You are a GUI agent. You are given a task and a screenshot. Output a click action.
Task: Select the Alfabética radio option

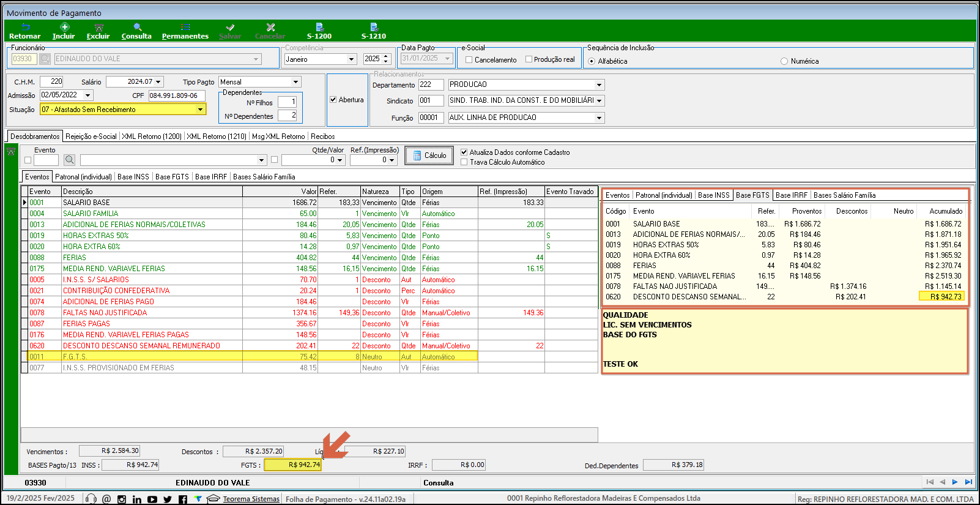(x=592, y=61)
